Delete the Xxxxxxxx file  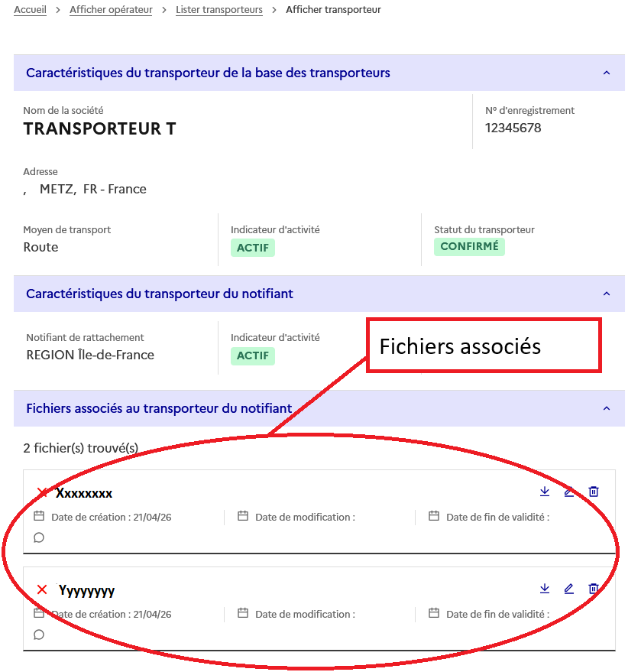click(593, 491)
